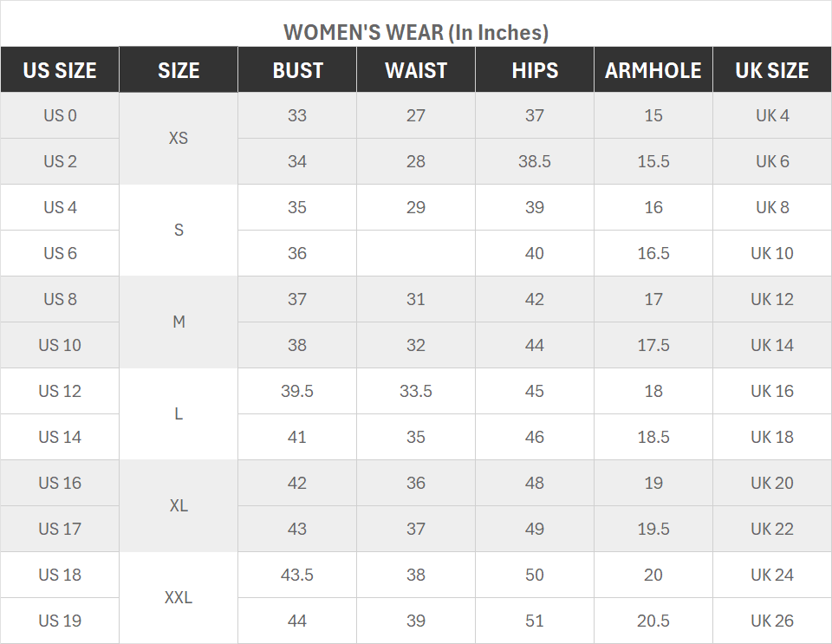
Task: Click the US SIZE column header
Action: coord(60,70)
